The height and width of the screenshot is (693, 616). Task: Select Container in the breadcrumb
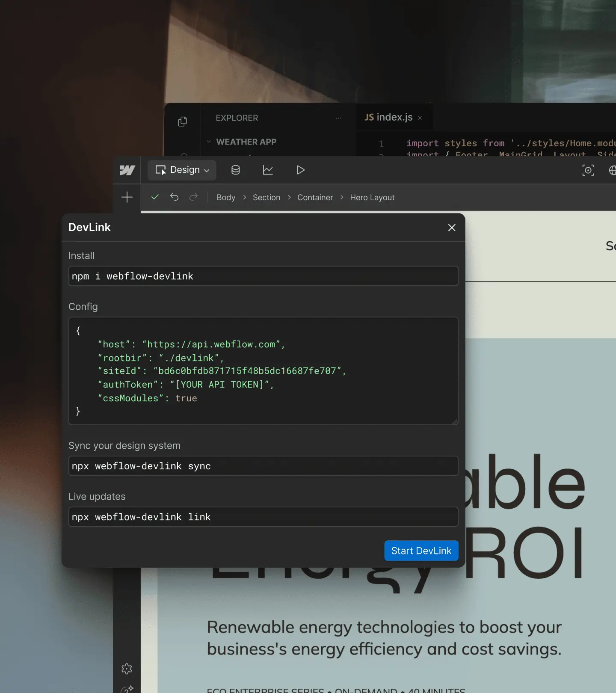click(x=315, y=197)
